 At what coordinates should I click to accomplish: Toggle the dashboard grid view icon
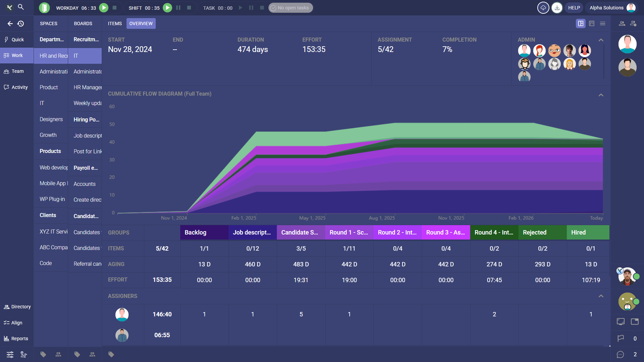pos(581,23)
